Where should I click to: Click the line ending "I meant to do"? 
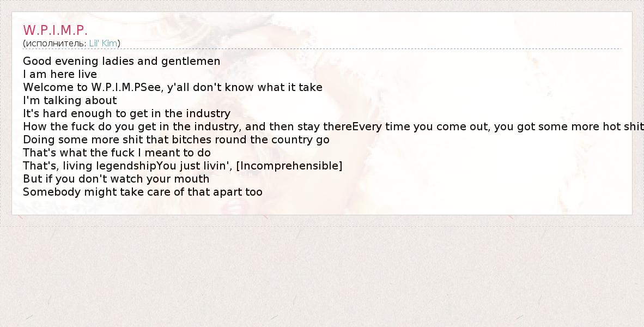[x=117, y=153]
